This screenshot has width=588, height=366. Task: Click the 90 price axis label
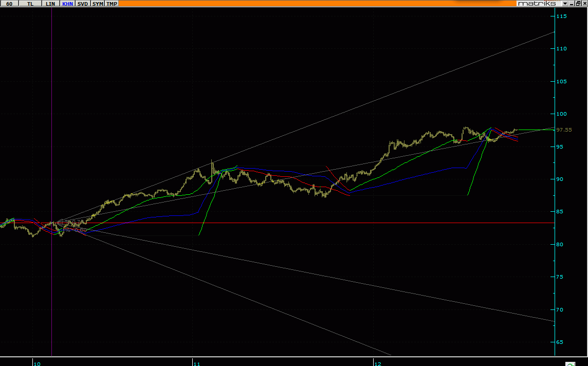(x=560, y=179)
